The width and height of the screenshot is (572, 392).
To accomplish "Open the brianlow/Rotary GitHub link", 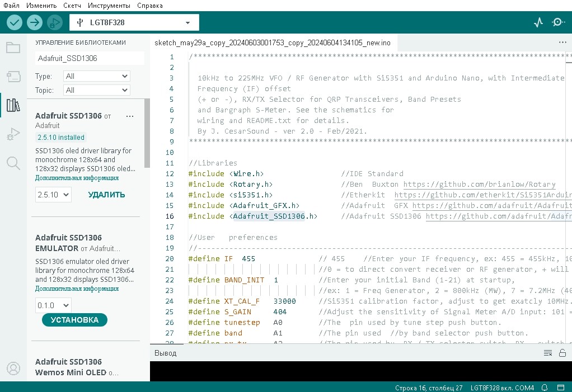I will click(x=479, y=185).
